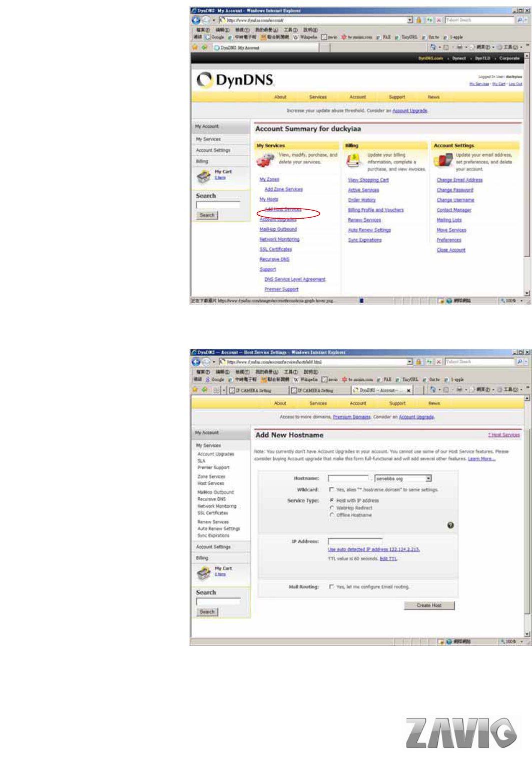The height and width of the screenshot is (757, 532).
Task: Click the Host Services link beside Add New Hostname
Action: tap(504, 435)
